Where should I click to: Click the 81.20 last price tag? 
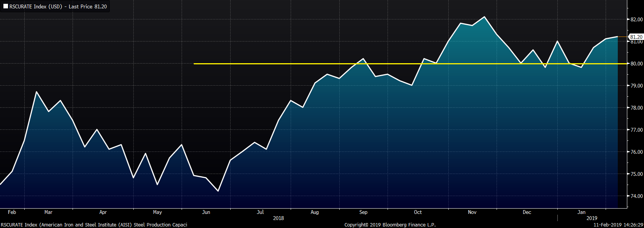[636, 37]
